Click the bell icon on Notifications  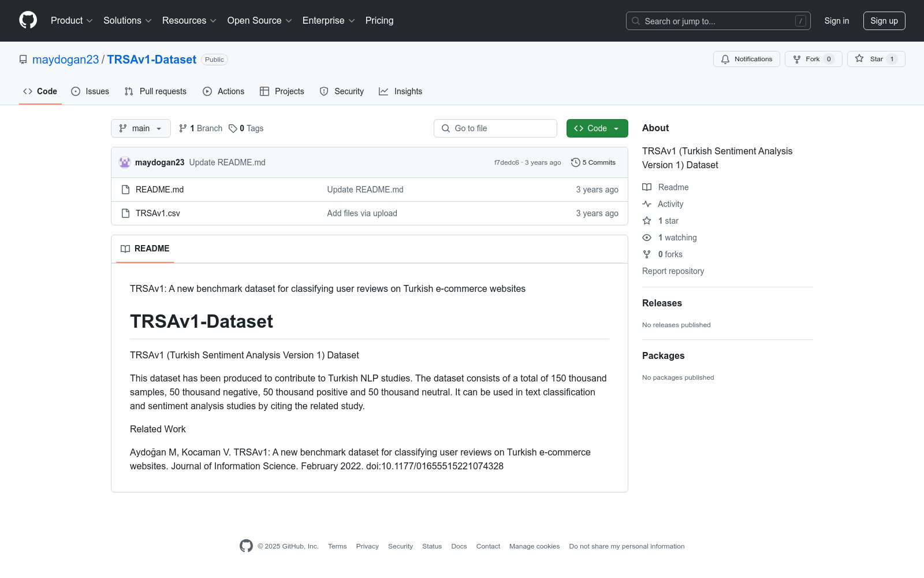[725, 59]
